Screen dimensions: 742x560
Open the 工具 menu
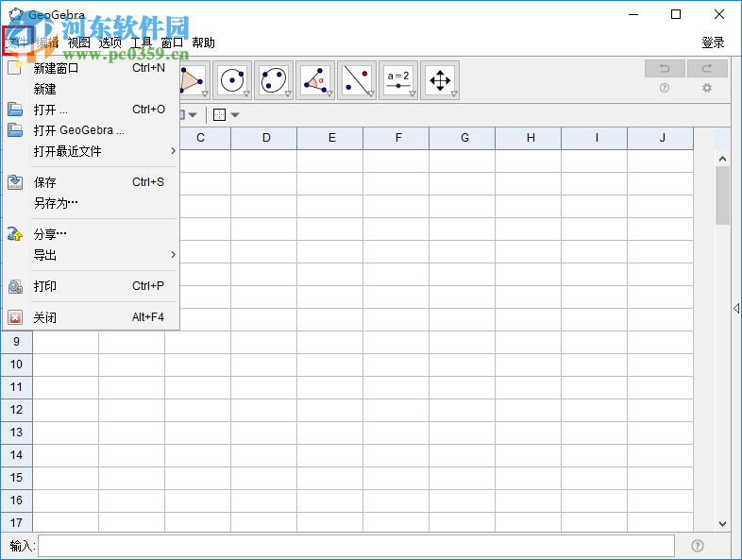click(141, 42)
